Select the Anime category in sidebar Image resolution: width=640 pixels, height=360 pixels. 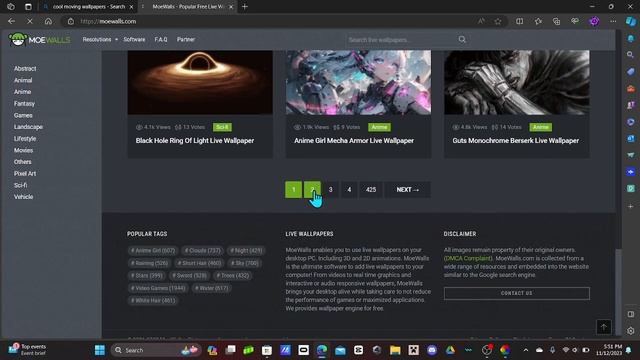click(22, 92)
